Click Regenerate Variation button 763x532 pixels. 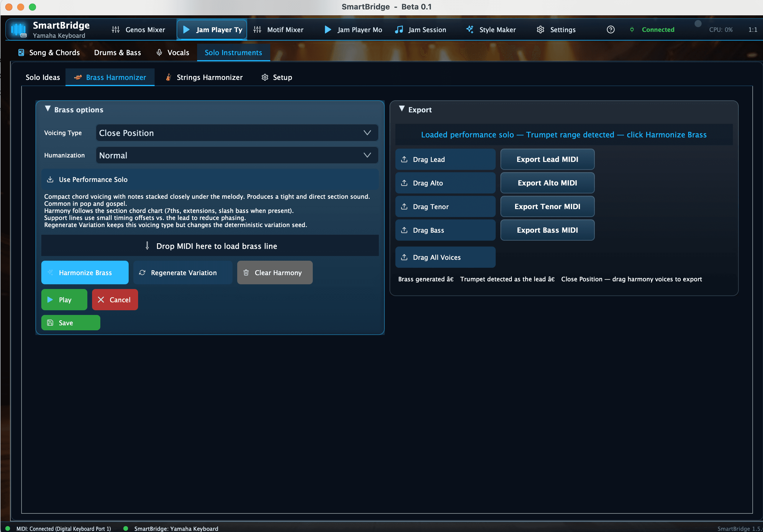(x=183, y=272)
